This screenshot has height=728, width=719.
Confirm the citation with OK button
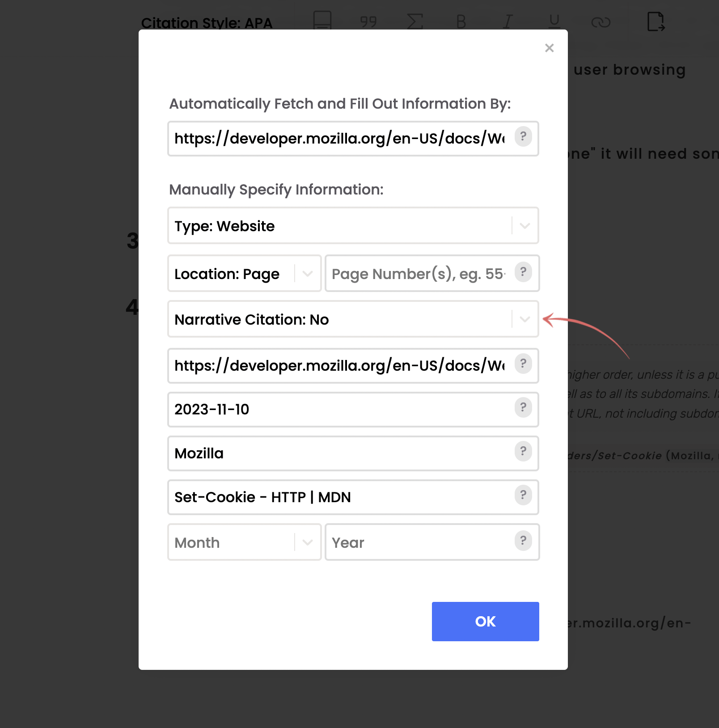point(486,622)
